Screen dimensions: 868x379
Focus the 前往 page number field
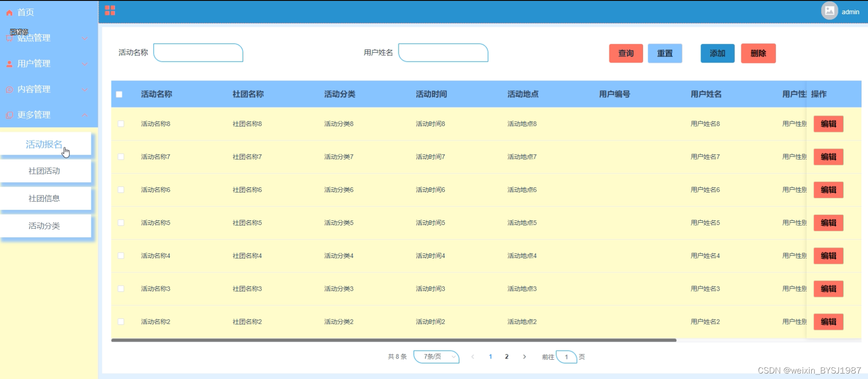[566, 357]
